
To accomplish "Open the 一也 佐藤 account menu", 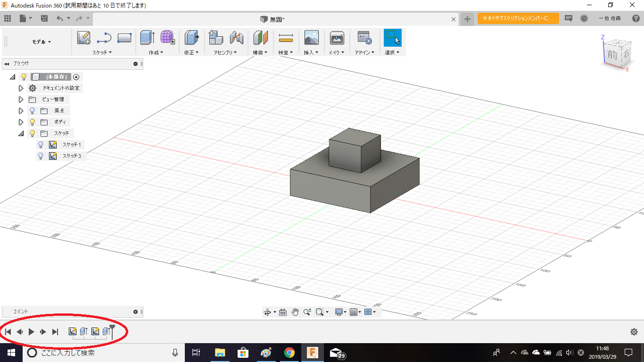I will 610,18.
